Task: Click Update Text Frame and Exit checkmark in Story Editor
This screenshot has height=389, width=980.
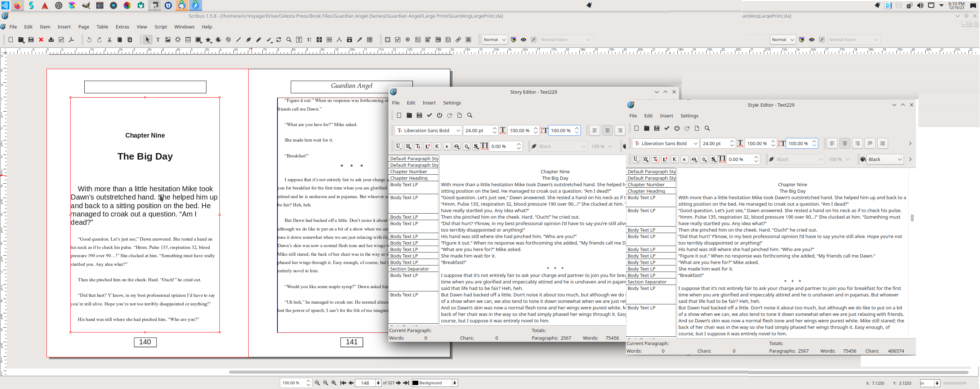Action: (x=429, y=115)
